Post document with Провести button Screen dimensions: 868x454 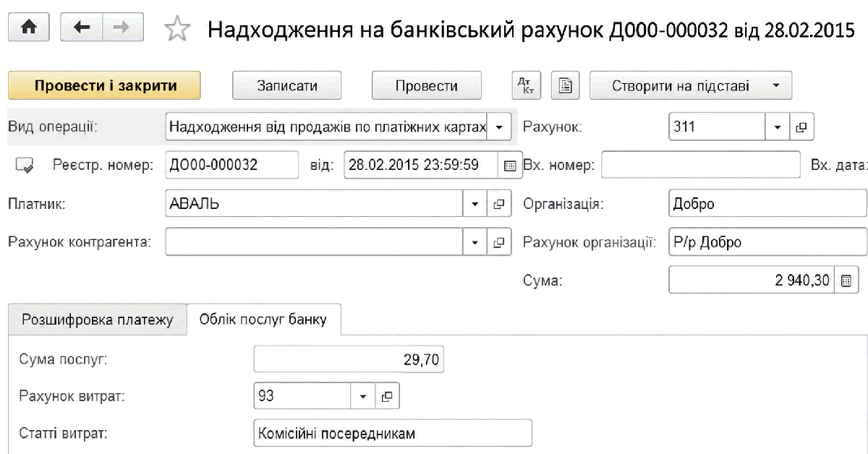[x=427, y=85]
